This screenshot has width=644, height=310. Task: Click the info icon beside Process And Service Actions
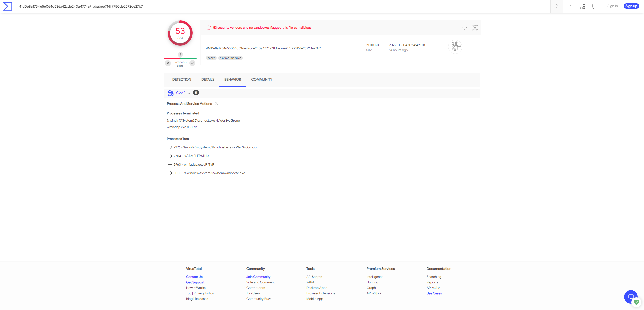pos(216,104)
